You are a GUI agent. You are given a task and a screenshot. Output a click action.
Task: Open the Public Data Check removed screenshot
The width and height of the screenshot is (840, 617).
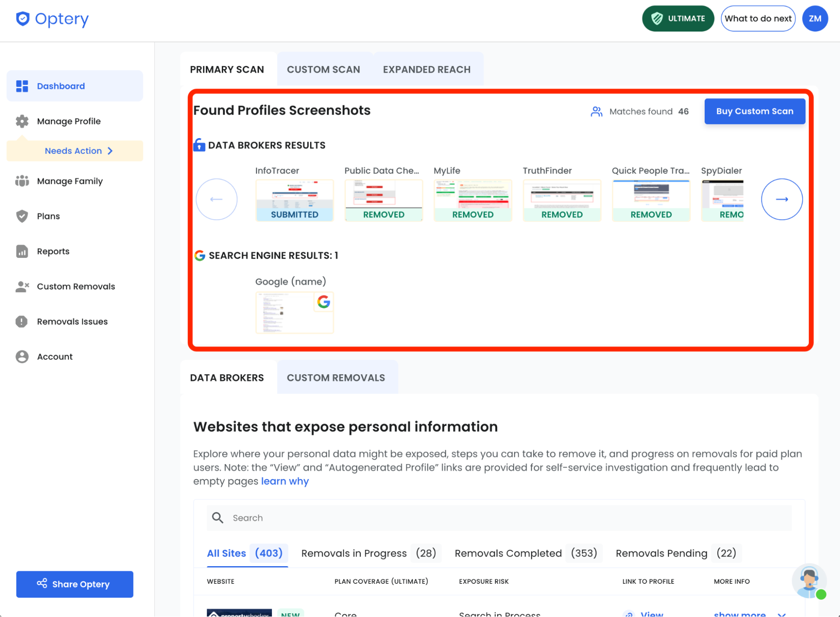click(384, 200)
